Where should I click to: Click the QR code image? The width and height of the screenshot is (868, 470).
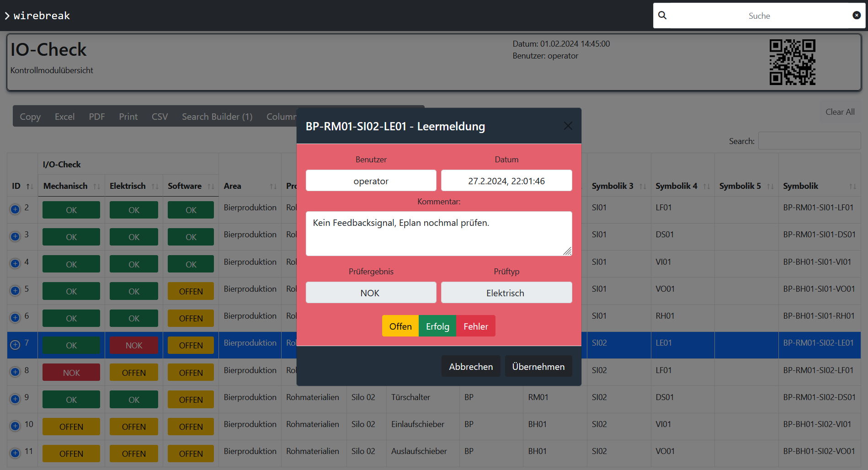(x=792, y=62)
